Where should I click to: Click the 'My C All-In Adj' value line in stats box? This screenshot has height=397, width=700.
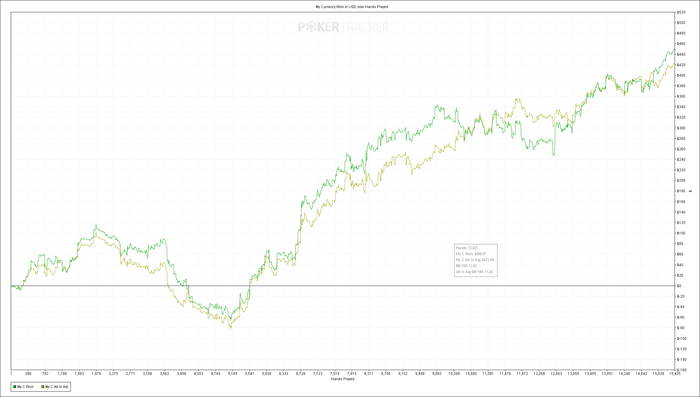click(475, 259)
